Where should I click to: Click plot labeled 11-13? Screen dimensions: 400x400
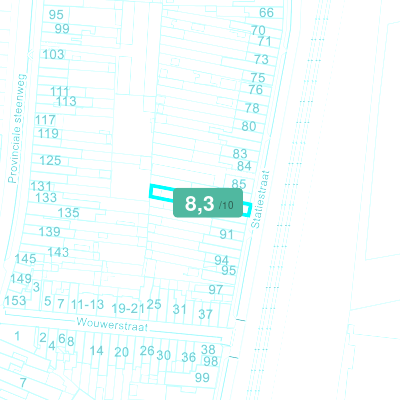point(87,304)
